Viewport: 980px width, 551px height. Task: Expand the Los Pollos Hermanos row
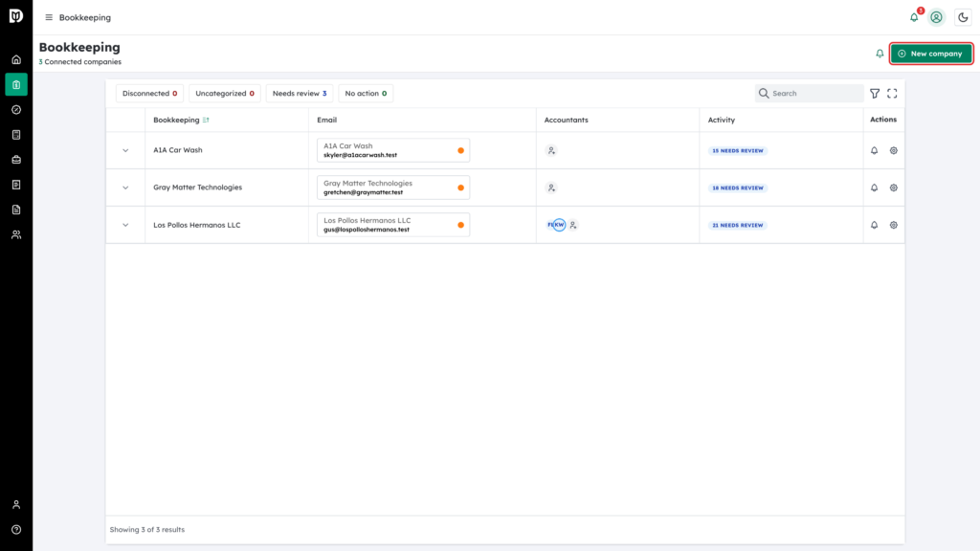(125, 226)
